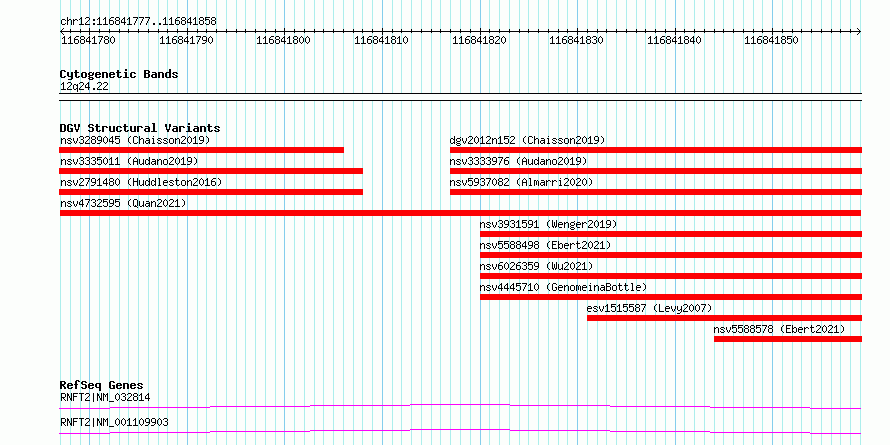Screen dimensions: 890x445
Task: Click the 12q24.22 band label
Action: 84,87
